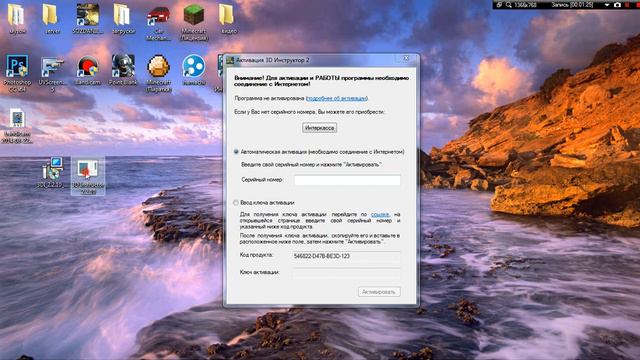Pause recording with red pause icon
This screenshot has height=360, width=640.
click(x=627, y=5)
